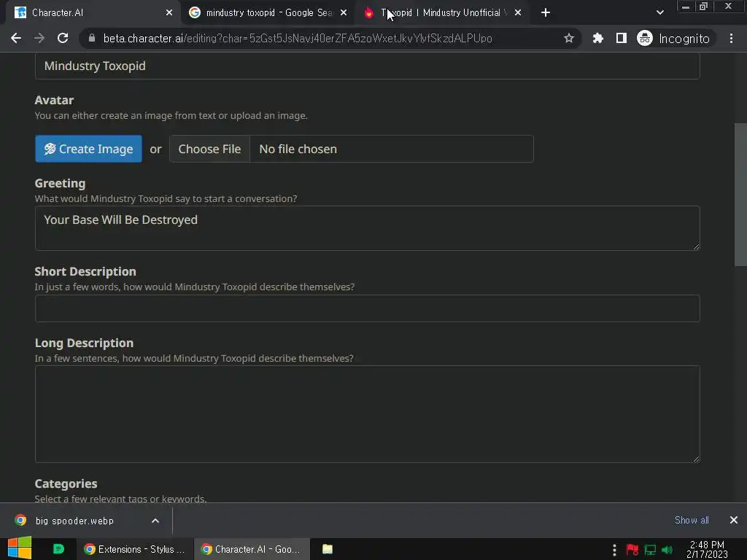Screen dimensions: 747x560
Task: Close the downloads bar
Action: pos(734,520)
